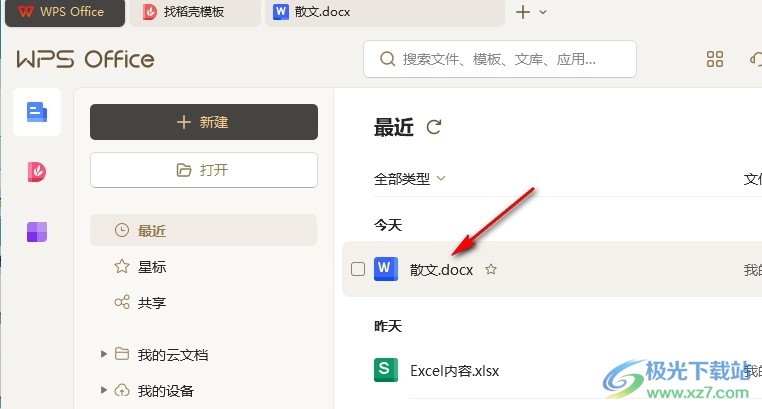The image size is (762, 409).
Task: Star the 散文.docx file
Action: [491, 269]
